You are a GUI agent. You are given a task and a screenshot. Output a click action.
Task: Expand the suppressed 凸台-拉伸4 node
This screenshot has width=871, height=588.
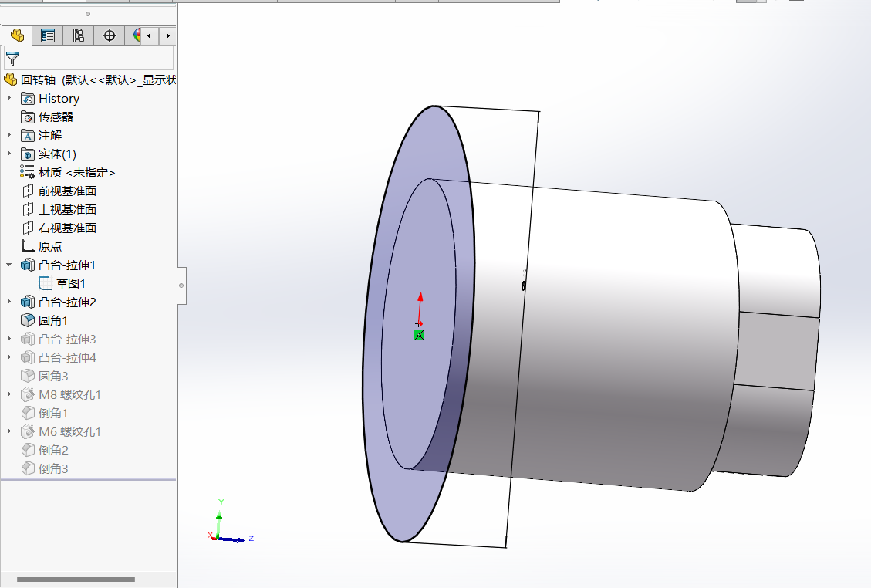(9, 357)
